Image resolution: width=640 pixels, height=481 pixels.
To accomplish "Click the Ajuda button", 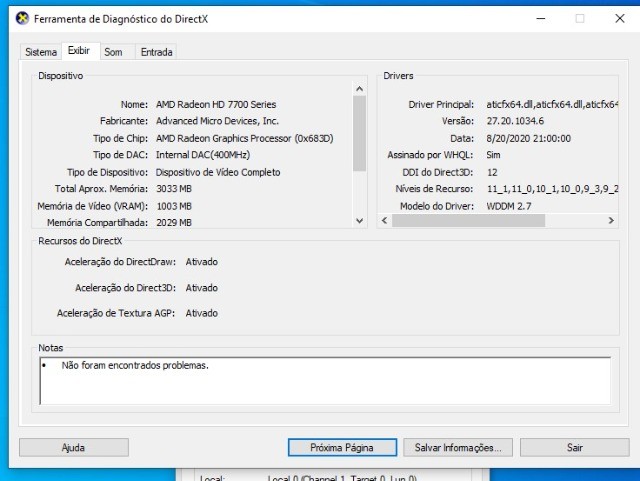I will click(x=73, y=448).
